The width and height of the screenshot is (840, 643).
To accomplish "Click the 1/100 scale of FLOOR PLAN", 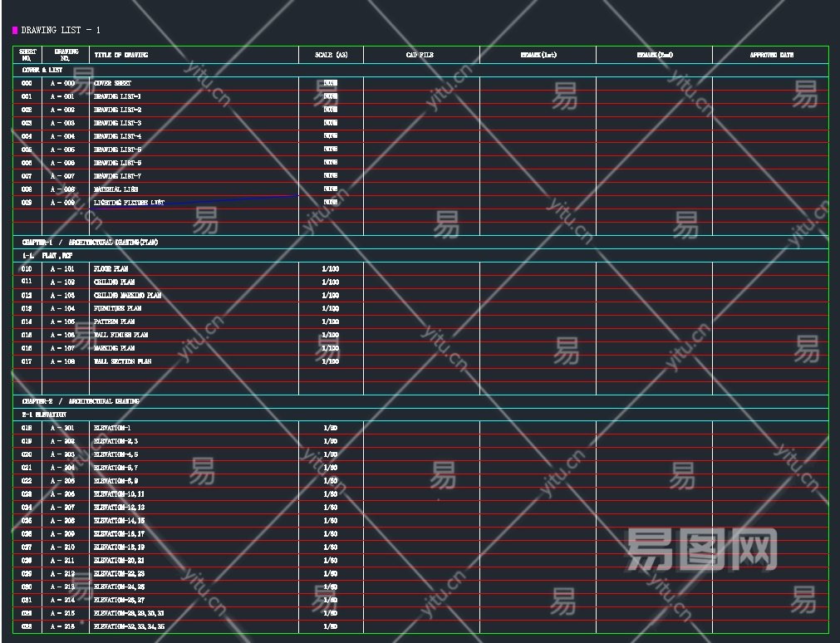I will click(x=331, y=269).
